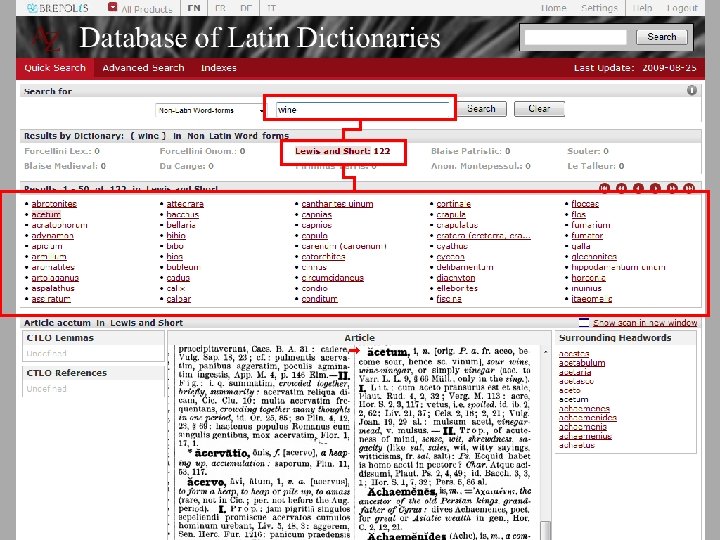Viewport: 720px width, 540px height.
Task: Click 'Show scan in new window' link
Action: [x=645, y=323]
